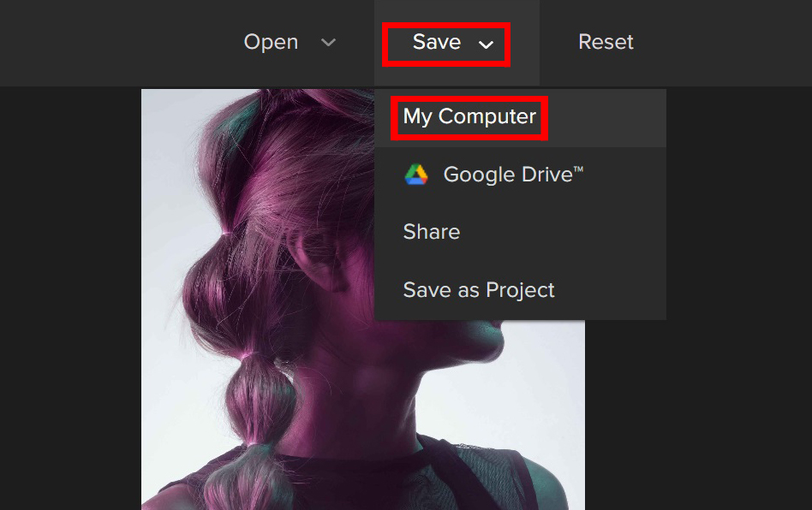Choose My Computer from Save menu
The width and height of the screenshot is (812, 510).
(469, 117)
